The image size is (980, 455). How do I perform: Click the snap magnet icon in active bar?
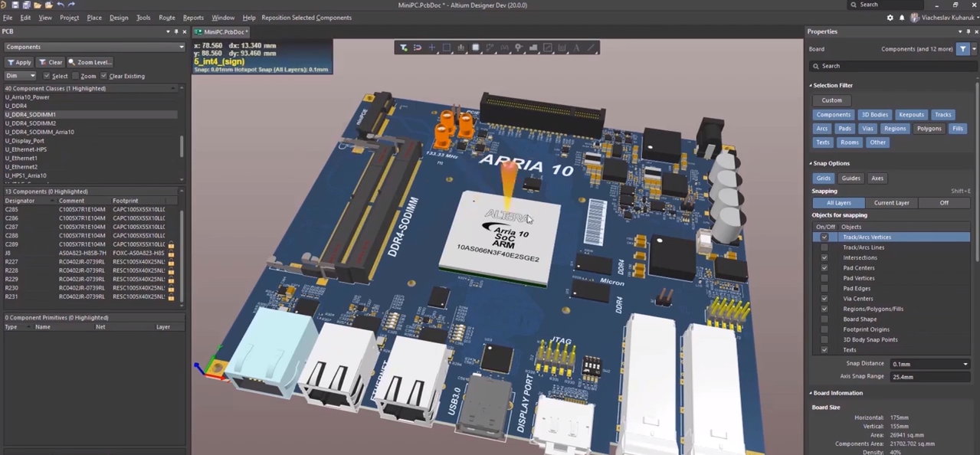(x=418, y=47)
